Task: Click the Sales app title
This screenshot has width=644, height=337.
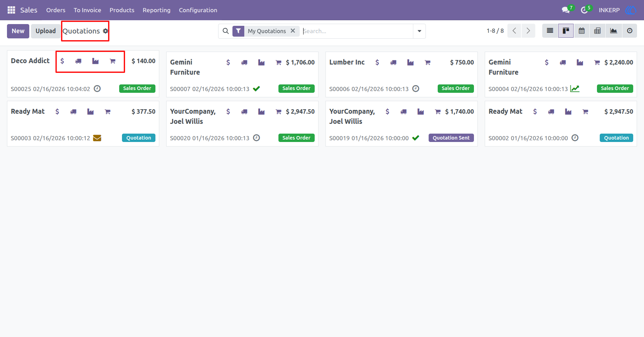Action: [x=29, y=10]
